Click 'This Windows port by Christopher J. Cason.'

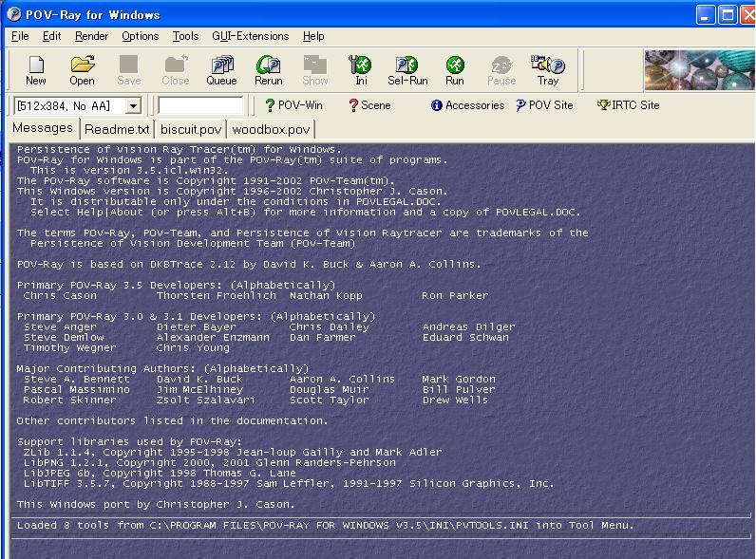[156, 505]
